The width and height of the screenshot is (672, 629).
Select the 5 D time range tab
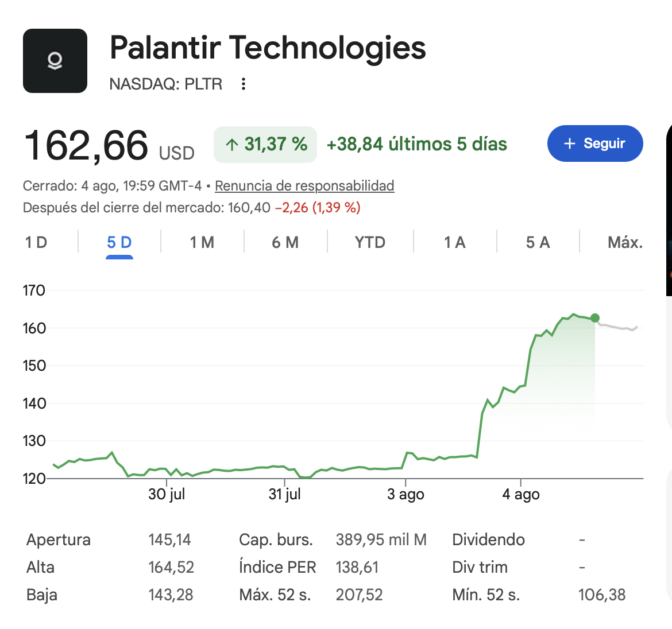click(119, 243)
